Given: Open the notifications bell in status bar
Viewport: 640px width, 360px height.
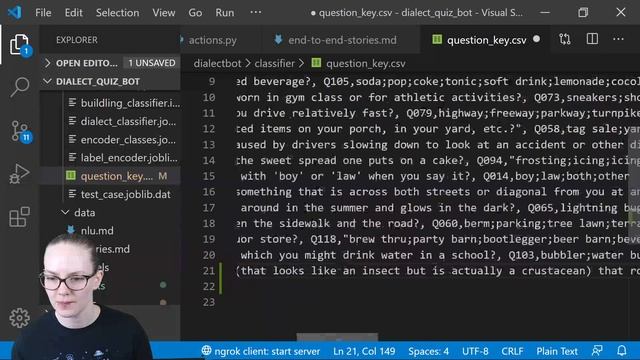Looking at the screenshot, I should click(x=622, y=351).
